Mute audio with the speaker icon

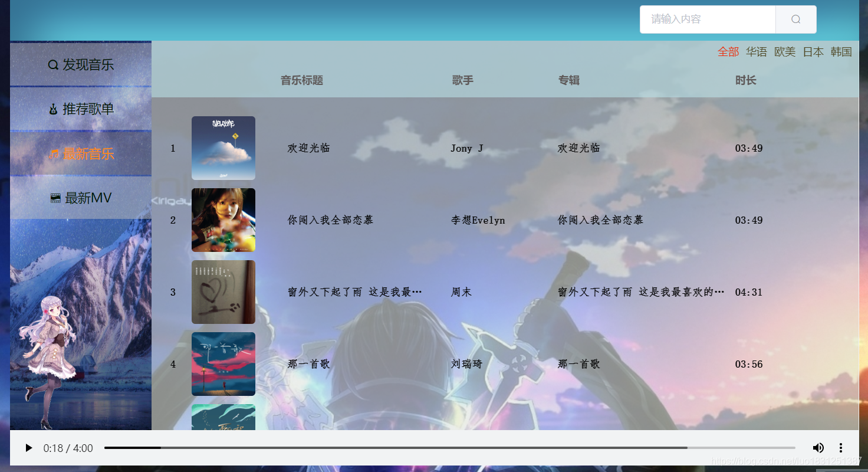[818, 448]
